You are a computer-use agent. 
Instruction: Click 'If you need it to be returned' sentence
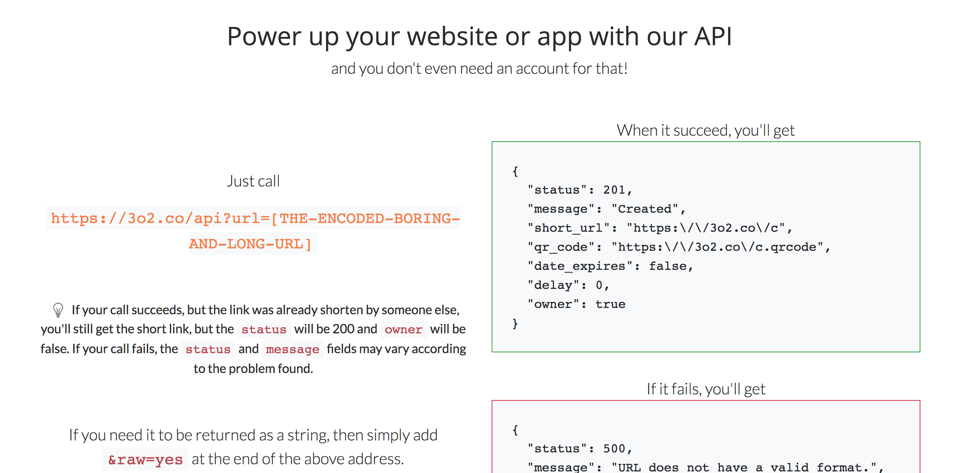coord(253,435)
